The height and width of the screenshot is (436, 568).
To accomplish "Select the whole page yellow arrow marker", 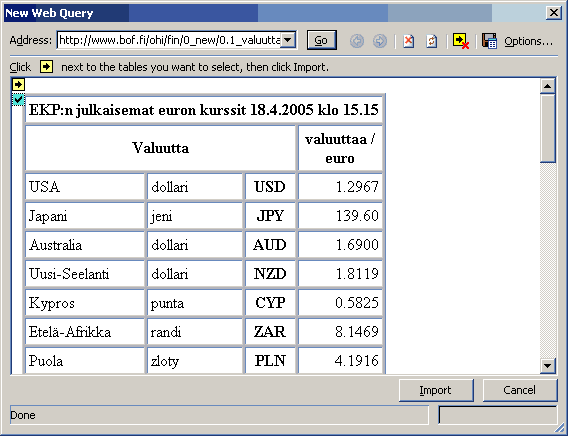I will 18,85.
